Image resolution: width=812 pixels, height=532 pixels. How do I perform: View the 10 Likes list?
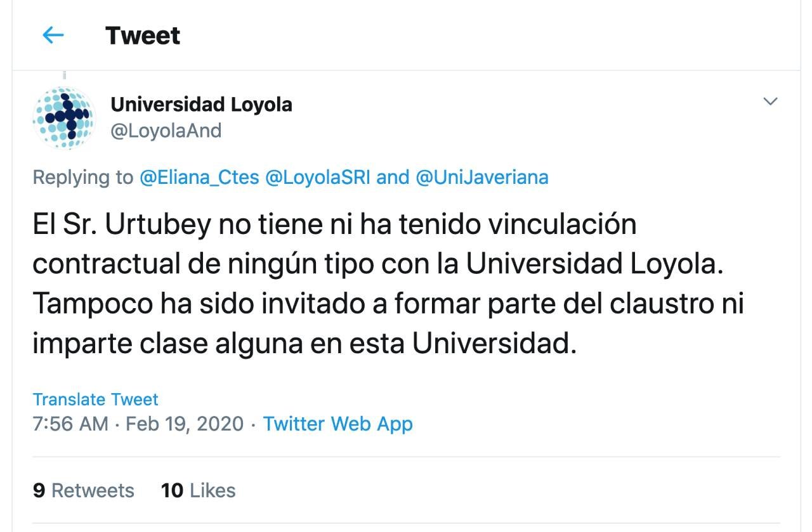click(x=198, y=490)
